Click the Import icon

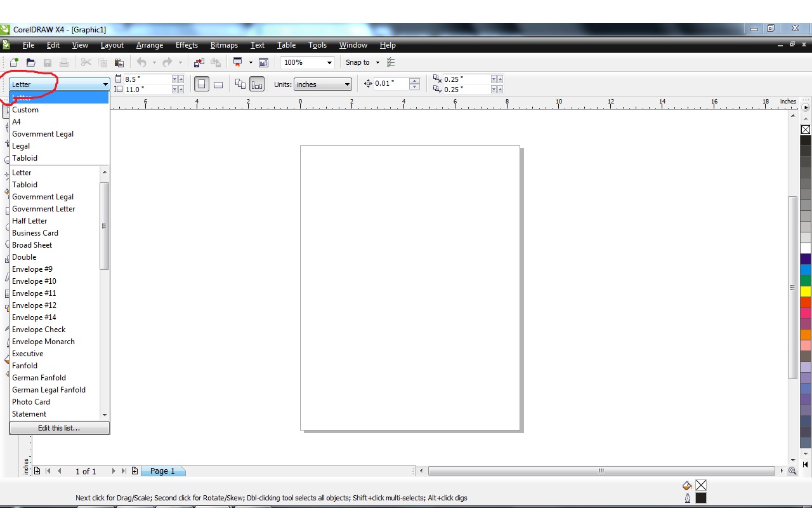tap(199, 62)
